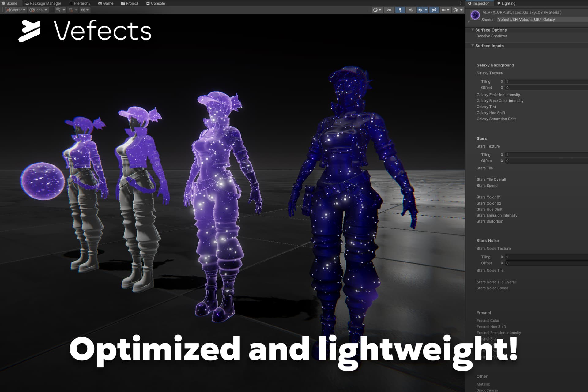The width and height of the screenshot is (588, 392).
Task: Toggle grid snapping icon
Action: [x=70, y=10]
